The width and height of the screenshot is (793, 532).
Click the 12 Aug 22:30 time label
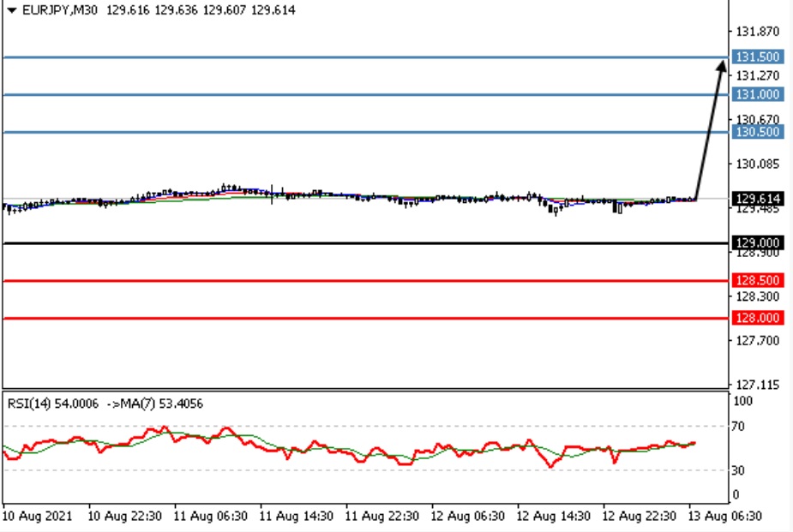click(639, 517)
